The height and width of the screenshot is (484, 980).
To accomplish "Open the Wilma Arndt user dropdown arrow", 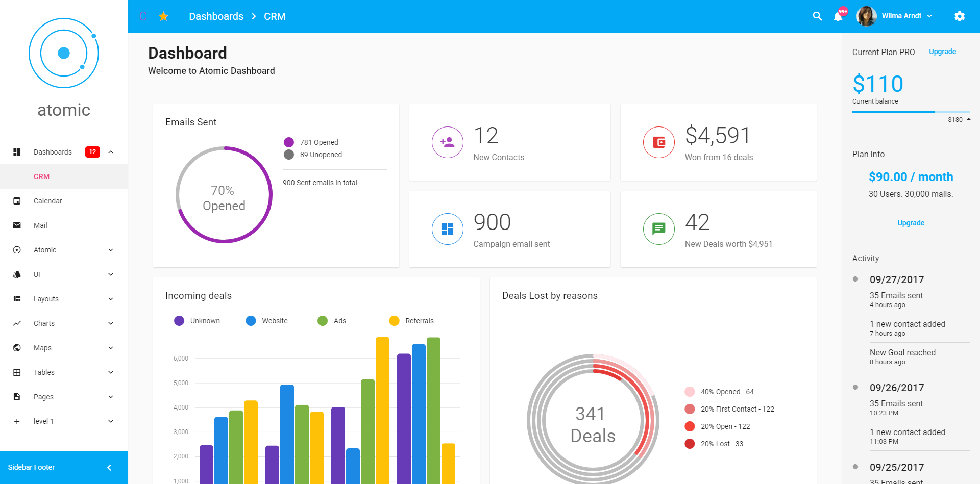I will [929, 16].
